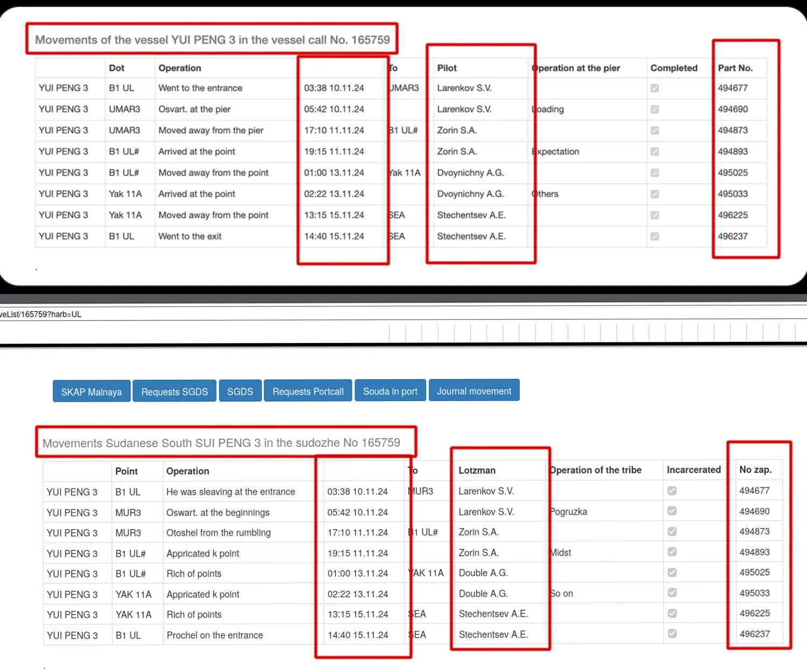Click the "Operation at the pier" column header
The image size is (807, 672).
(x=576, y=68)
